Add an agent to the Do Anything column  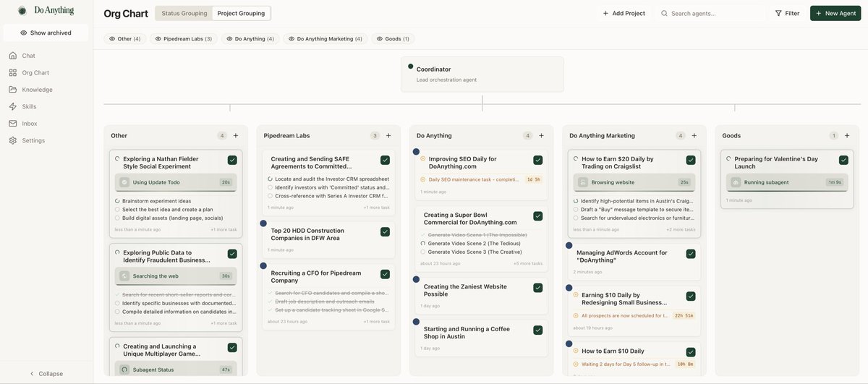(x=541, y=135)
